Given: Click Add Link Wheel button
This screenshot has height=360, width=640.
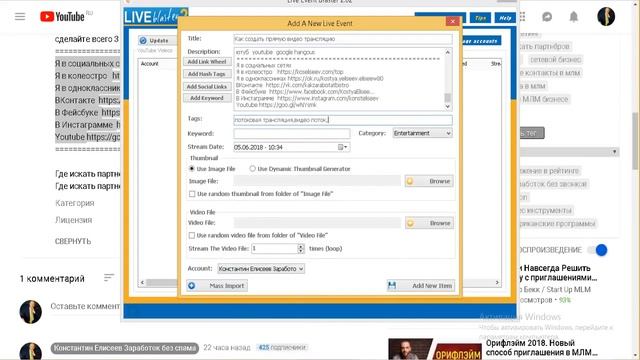Looking at the screenshot, I should point(207,62).
